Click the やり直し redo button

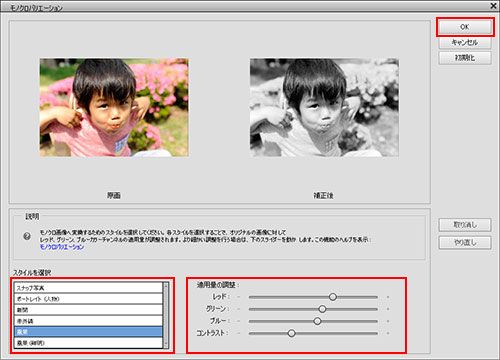click(465, 243)
